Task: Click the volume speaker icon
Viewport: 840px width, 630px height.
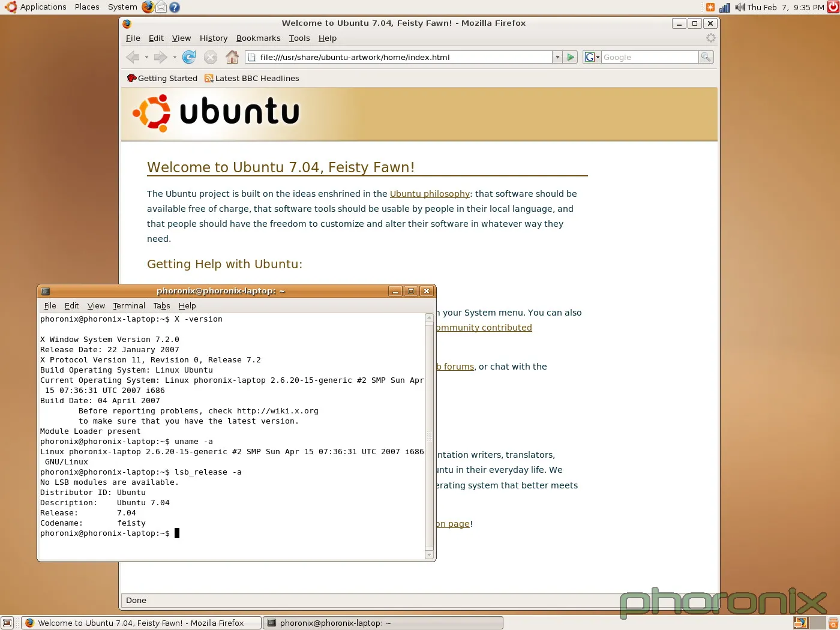Action: click(739, 7)
